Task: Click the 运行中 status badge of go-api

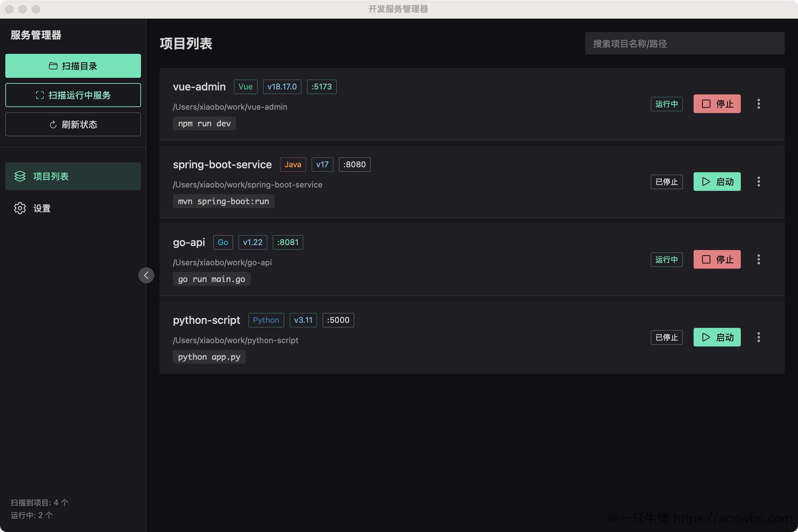Action: click(x=667, y=260)
